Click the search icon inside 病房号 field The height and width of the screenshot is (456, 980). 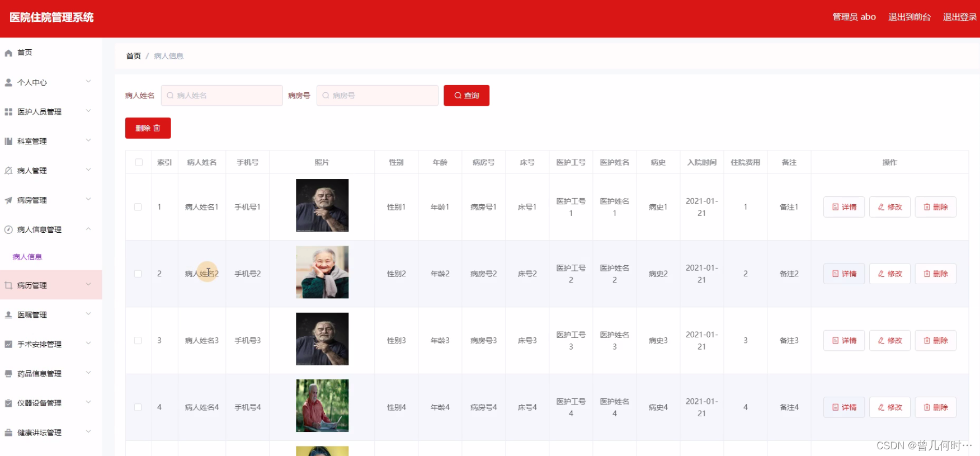[x=326, y=96]
